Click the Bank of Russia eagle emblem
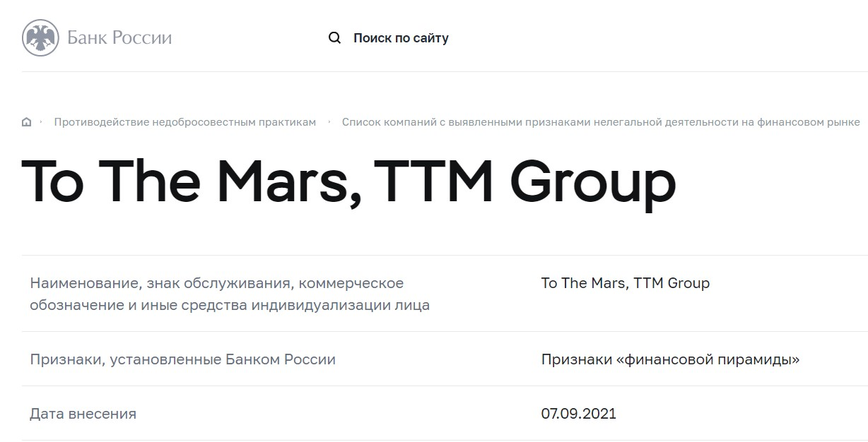The width and height of the screenshot is (868, 442). pyautogui.click(x=40, y=37)
